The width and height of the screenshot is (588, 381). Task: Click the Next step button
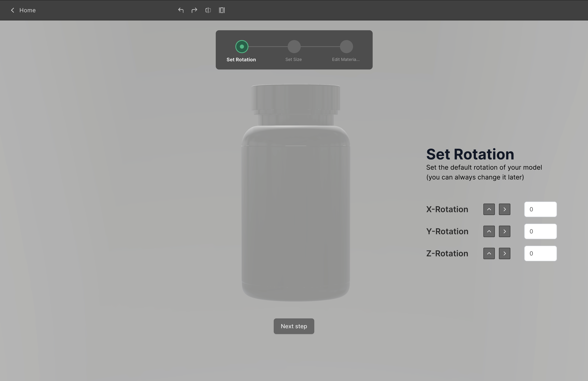(294, 326)
